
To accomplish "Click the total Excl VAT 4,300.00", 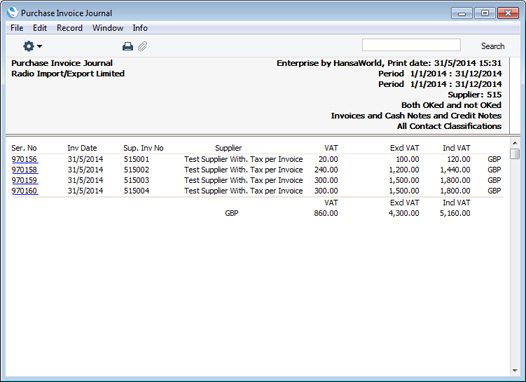I will pyautogui.click(x=404, y=213).
